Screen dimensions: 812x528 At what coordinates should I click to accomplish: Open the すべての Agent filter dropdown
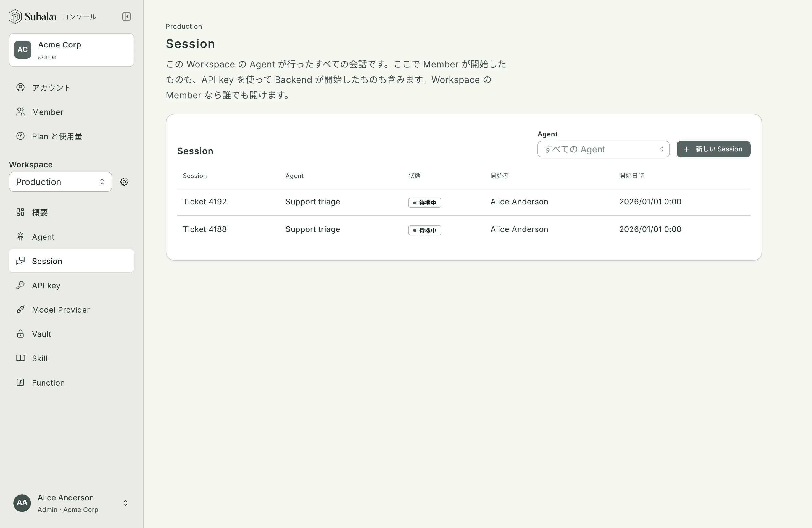point(603,149)
